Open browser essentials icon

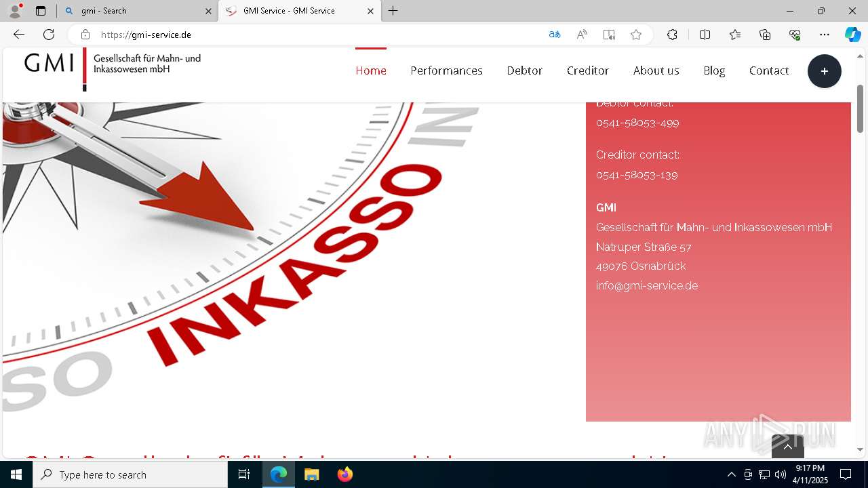(x=795, y=35)
